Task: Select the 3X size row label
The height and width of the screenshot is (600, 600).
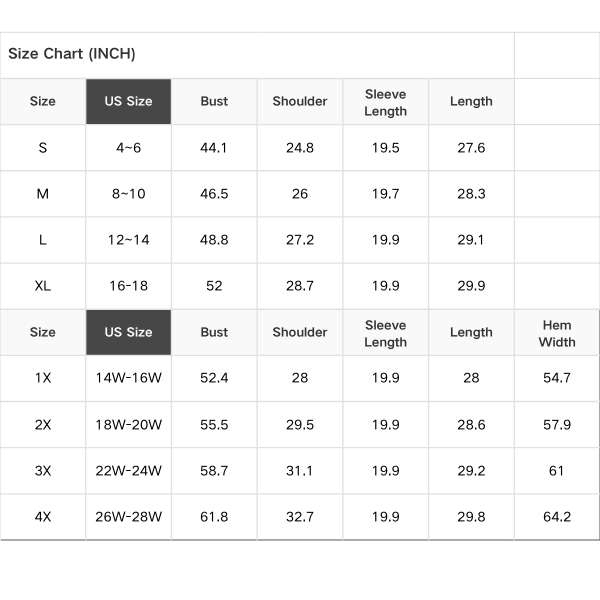Action: 43,471
